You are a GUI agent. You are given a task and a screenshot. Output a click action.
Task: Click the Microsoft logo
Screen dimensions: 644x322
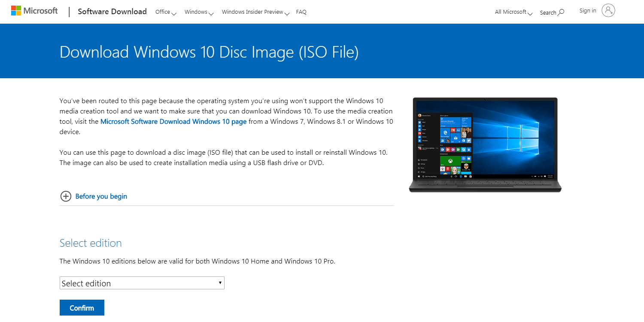pyautogui.click(x=34, y=11)
